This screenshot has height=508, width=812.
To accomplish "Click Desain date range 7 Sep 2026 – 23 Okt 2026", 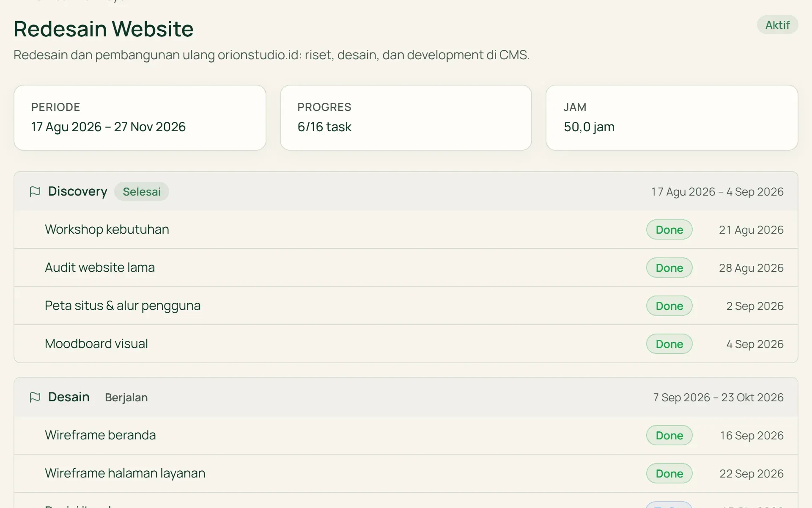I will (x=718, y=398).
